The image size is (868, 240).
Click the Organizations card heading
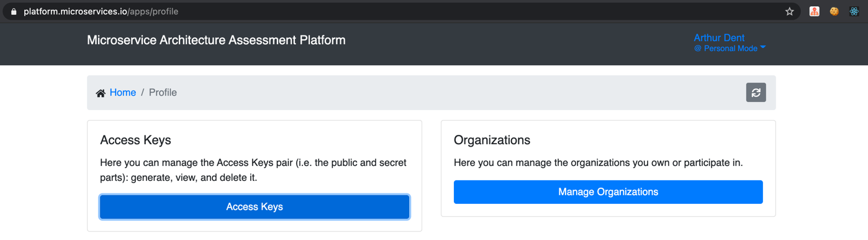tap(492, 140)
